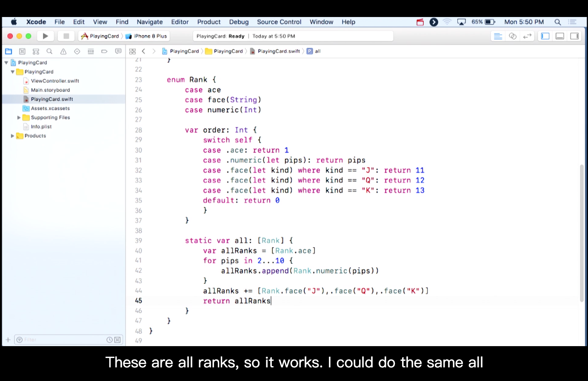Show the Project navigator folder icon
The width and height of the screenshot is (588, 381).
[x=9, y=51]
